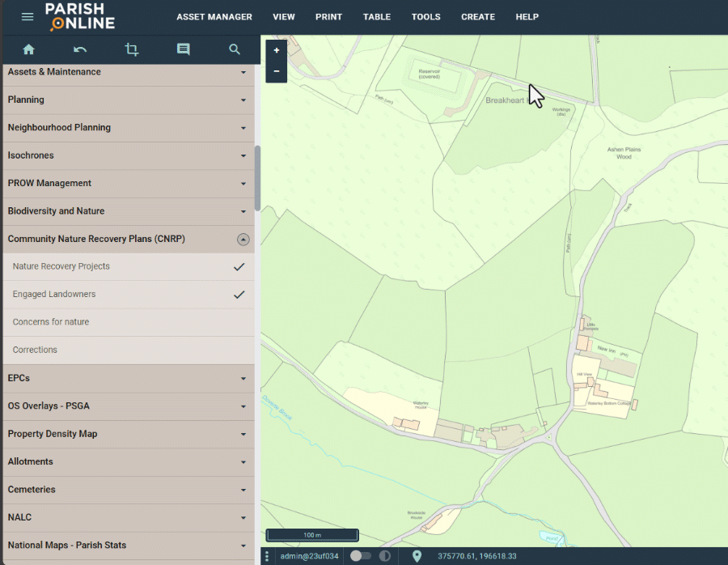Select the crop tool icon

pyautogui.click(x=132, y=50)
